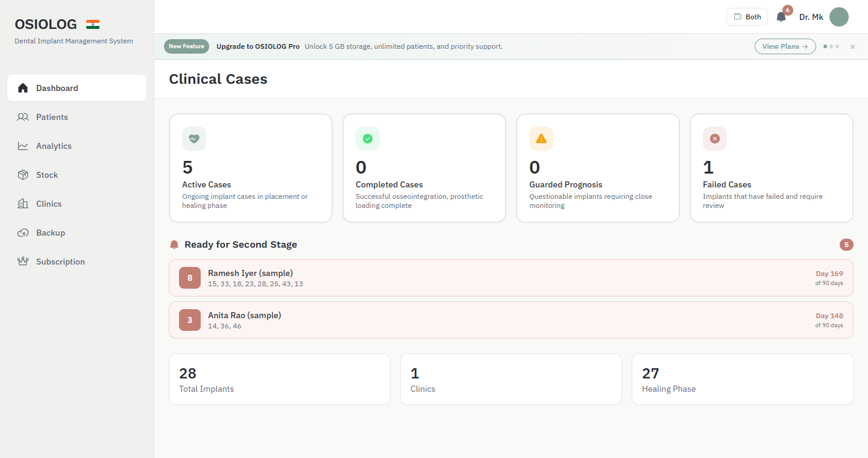
Task: Click teeth list 14, 36, 46
Action: coord(225,326)
